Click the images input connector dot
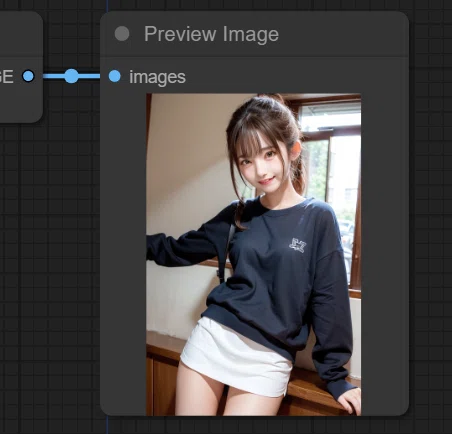452x434 pixels. (x=114, y=76)
